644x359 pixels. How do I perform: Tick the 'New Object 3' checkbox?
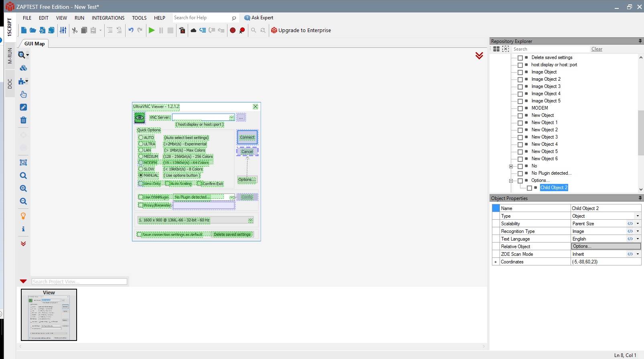(520, 137)
